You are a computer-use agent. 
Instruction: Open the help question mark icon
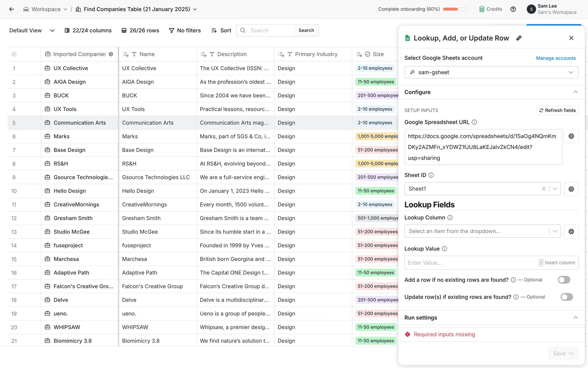point(513,9)
